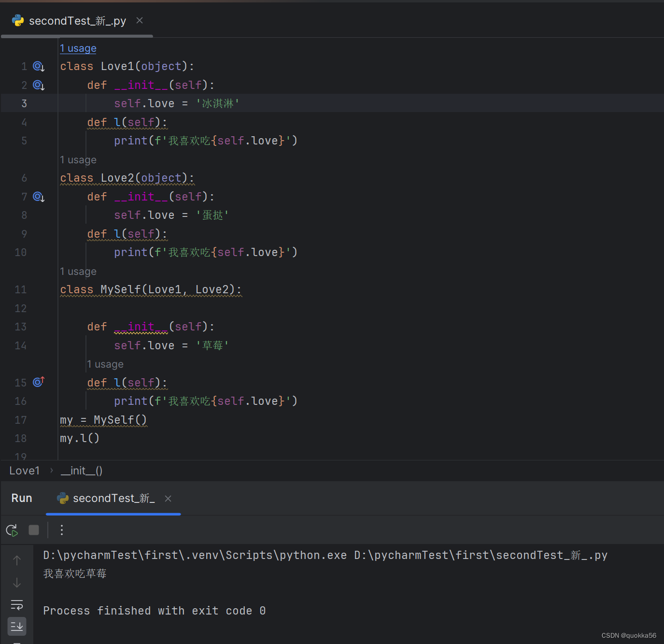Select the secondTest_新_ run tab

(114, 498)
